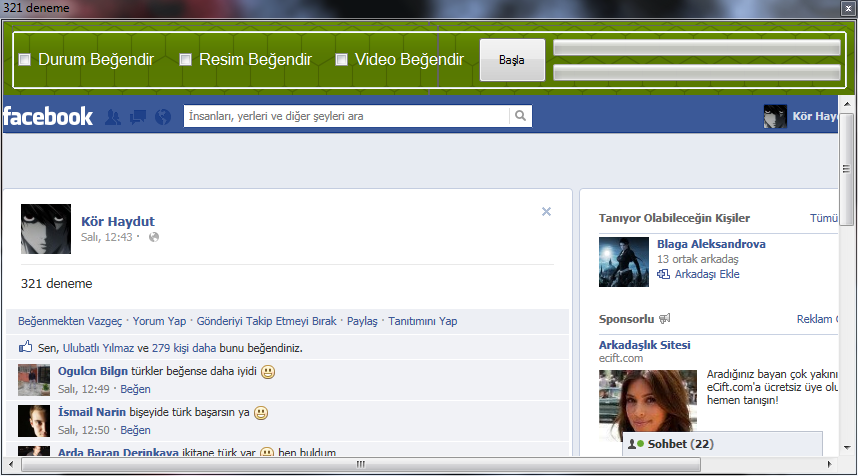
Task: Open Arkadaşlık Sitesi ad title
Action: [x=645, y=345]
